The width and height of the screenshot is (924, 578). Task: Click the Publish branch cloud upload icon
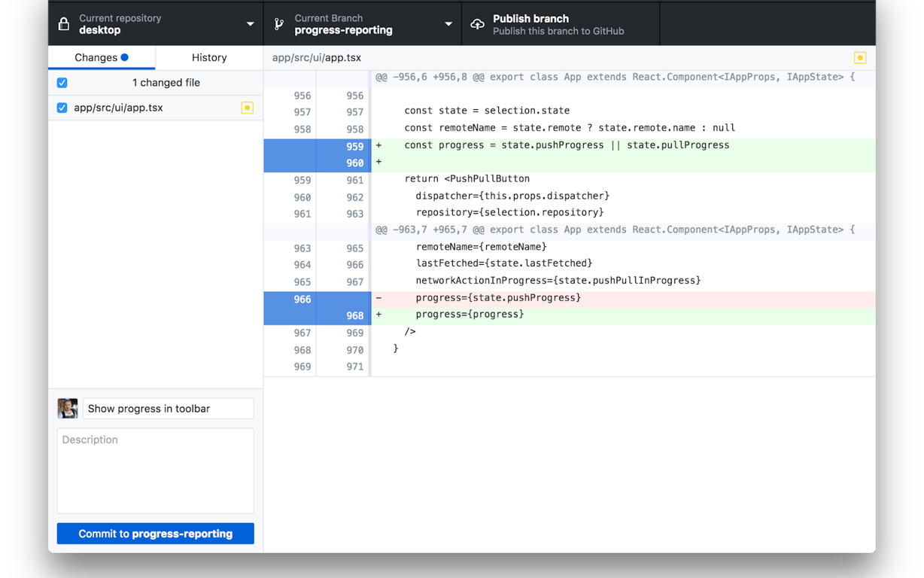pos(477,23)
